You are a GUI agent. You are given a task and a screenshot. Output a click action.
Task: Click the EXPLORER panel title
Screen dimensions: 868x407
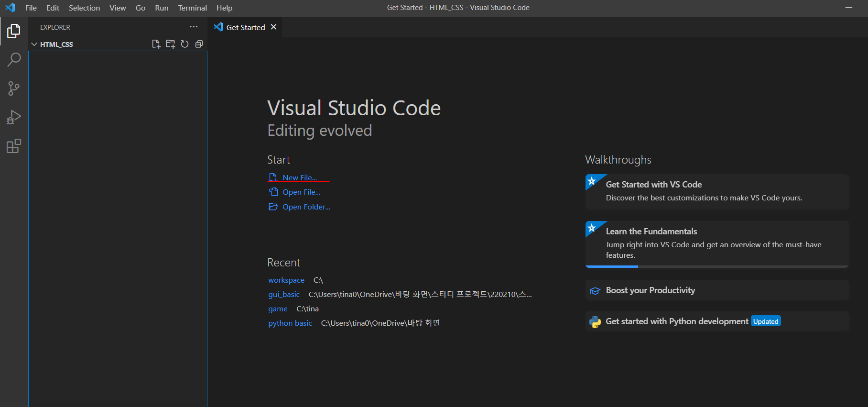(55, 27)
